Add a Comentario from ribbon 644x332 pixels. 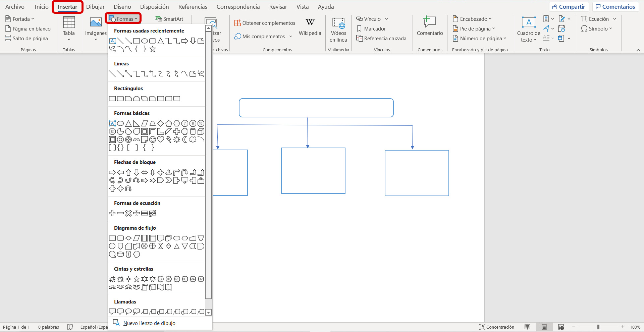(x=430, y=26)
